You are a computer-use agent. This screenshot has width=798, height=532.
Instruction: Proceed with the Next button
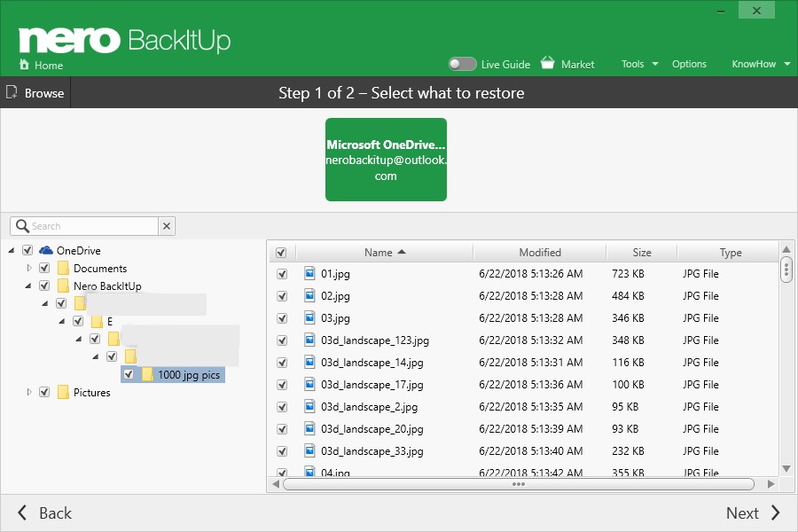(753, 512)
